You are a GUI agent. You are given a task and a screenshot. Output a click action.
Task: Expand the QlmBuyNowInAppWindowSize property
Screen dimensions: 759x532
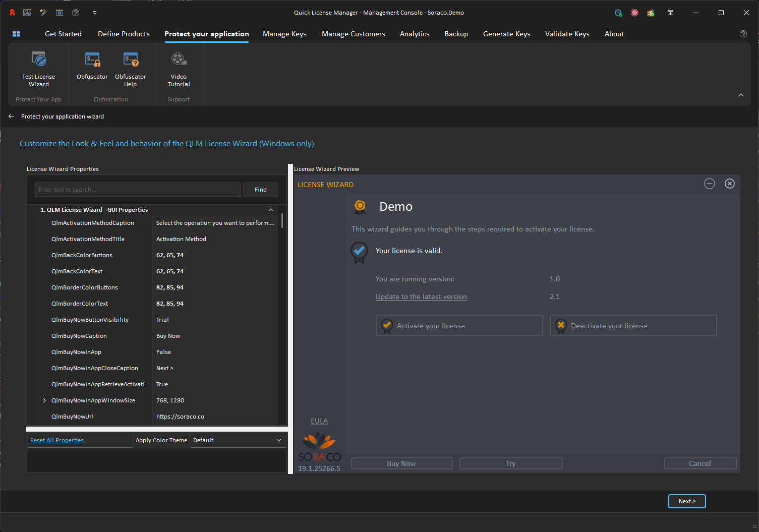[44, 400]
